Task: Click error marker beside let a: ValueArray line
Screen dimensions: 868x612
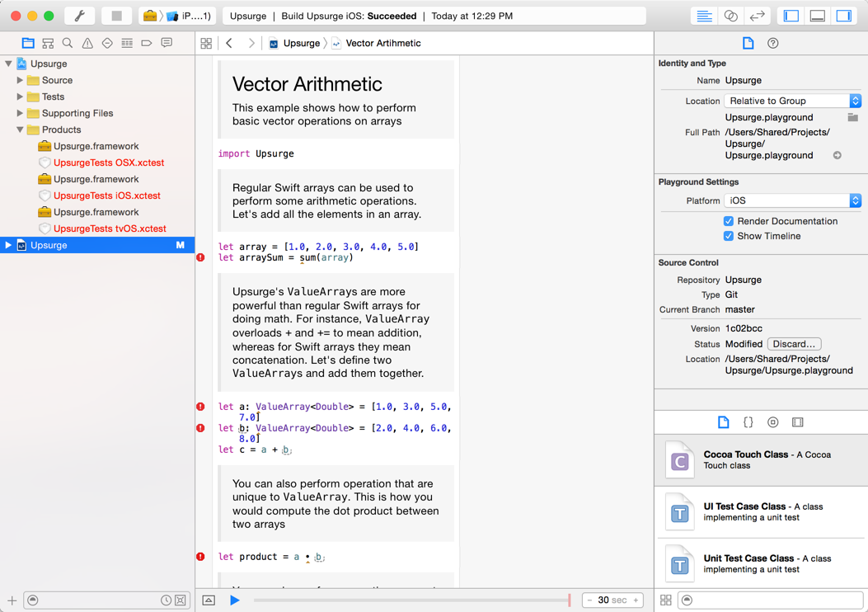Action: pos(200,407)
